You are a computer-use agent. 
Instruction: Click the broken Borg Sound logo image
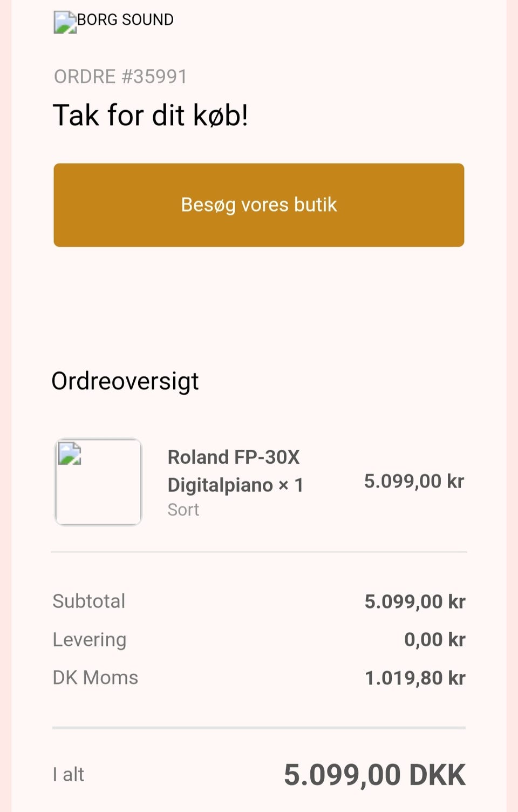click(65, 22)
